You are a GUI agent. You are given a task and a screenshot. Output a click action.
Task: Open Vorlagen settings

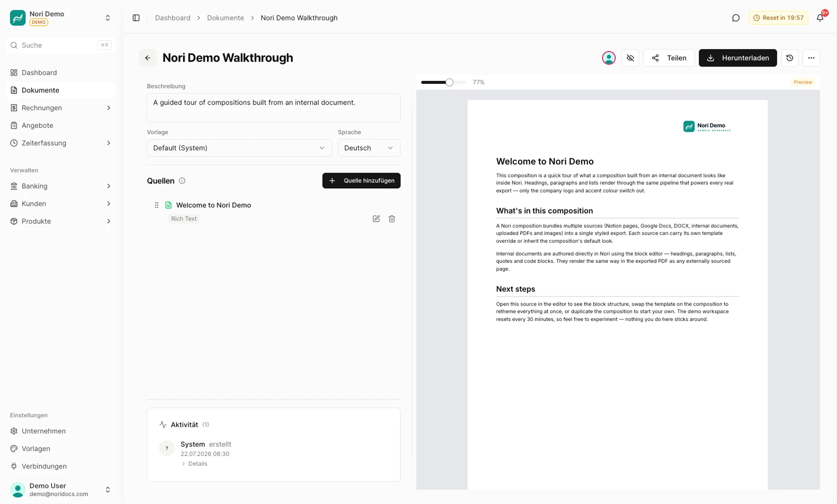61,449
